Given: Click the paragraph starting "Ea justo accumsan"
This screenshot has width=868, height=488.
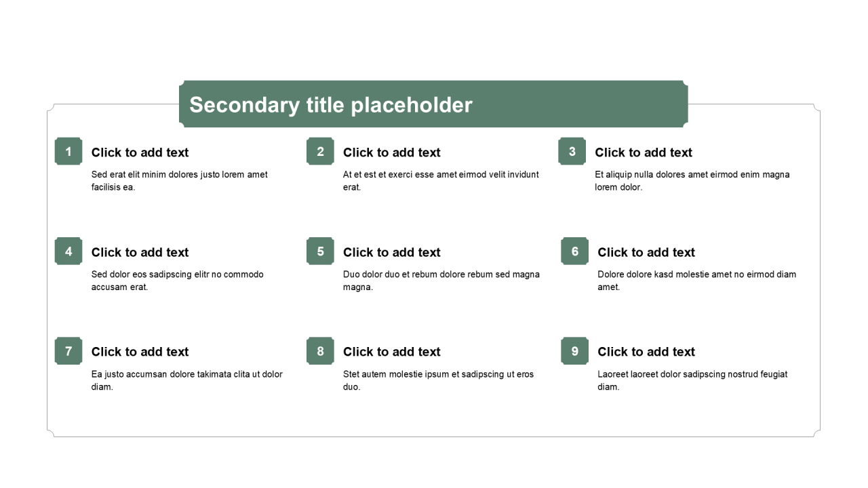Looking at the screenshot, I should pos(186,380).
